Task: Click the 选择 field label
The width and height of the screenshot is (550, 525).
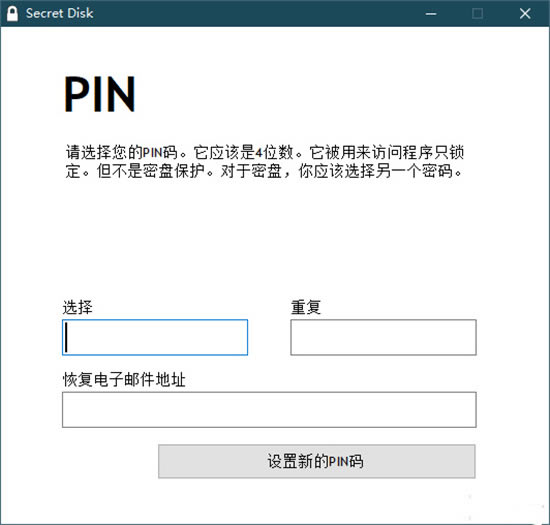Action: point(78,307)
